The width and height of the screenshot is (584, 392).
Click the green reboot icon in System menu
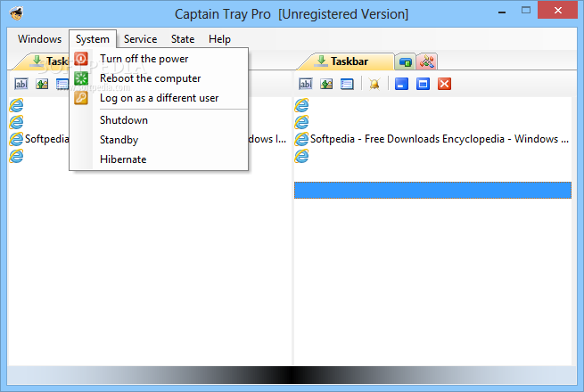coord(81,78)
